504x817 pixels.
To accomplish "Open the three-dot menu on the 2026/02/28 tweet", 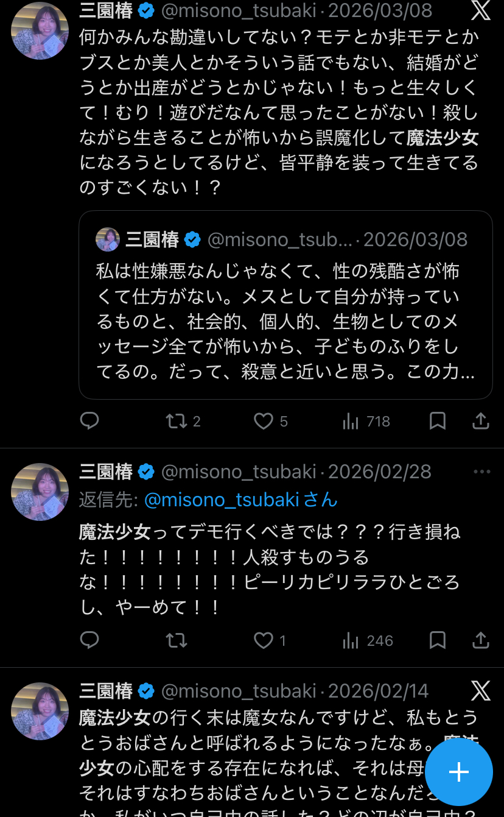I will click(x=481, y=472).
